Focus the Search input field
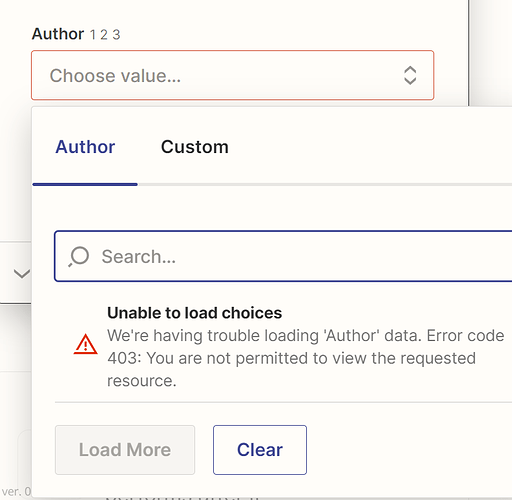Viewport: 512px width, 500px height. (x=283, y=256)
